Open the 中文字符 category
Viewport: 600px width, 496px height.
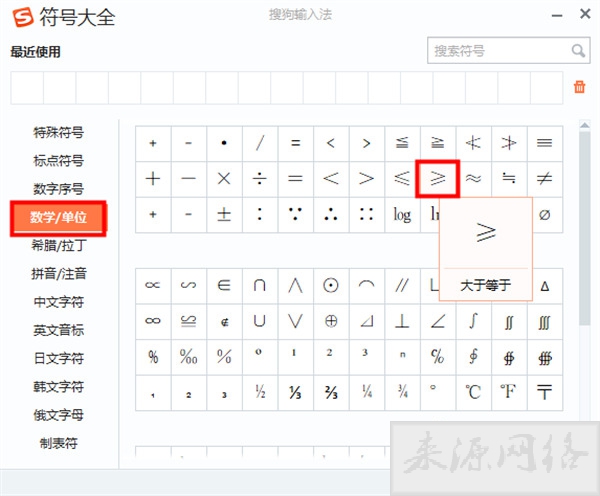tap(59, 302)
